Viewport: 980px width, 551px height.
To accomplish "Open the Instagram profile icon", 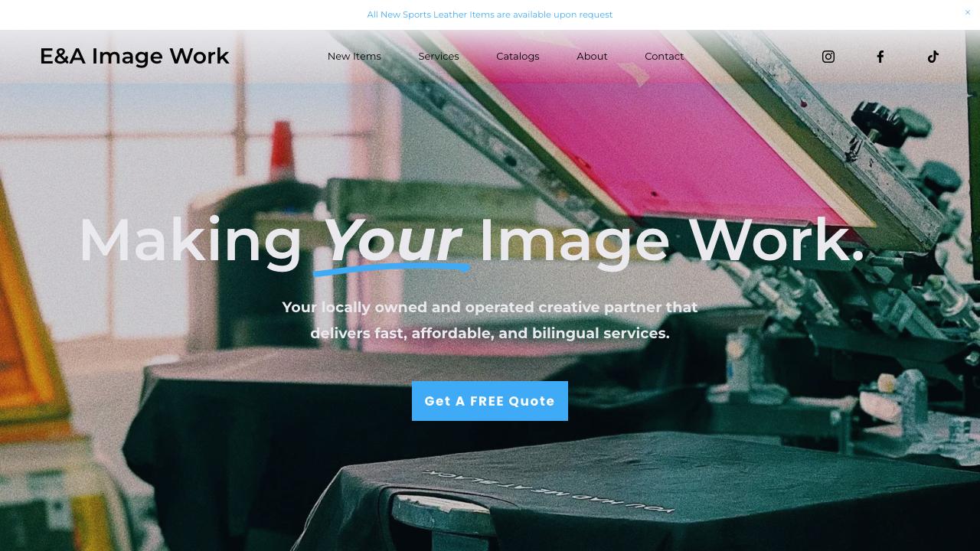I will (x=828, y=57).
